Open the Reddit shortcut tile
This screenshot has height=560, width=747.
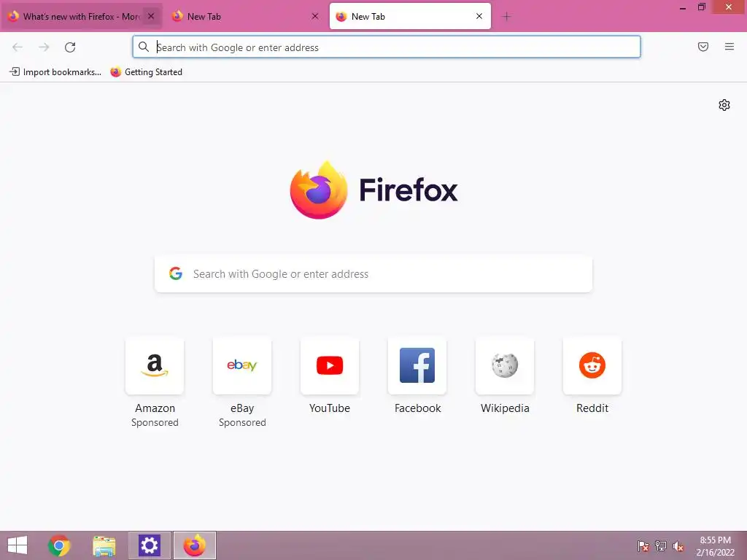592,365
